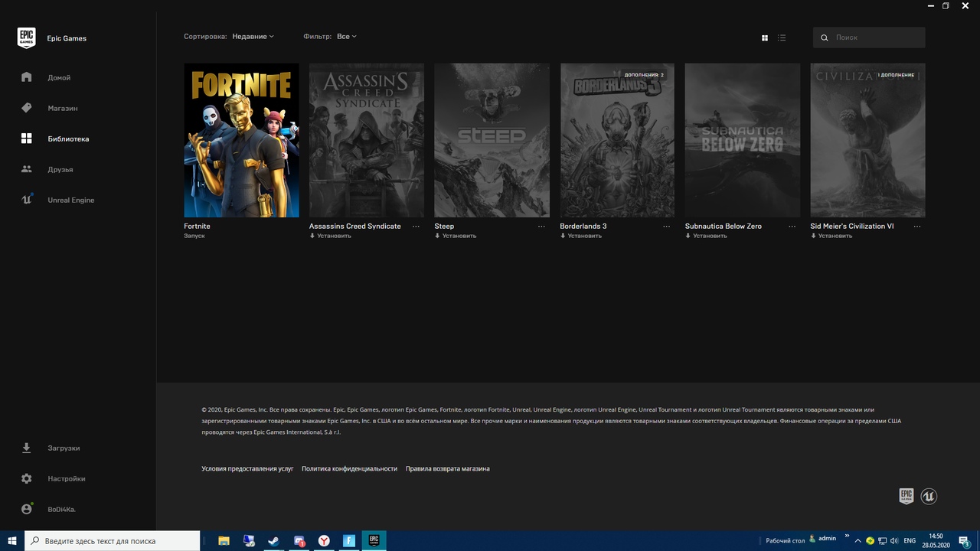Install Assassins Creed Syndicate
980x551 pixels.
tap(331, 236)
